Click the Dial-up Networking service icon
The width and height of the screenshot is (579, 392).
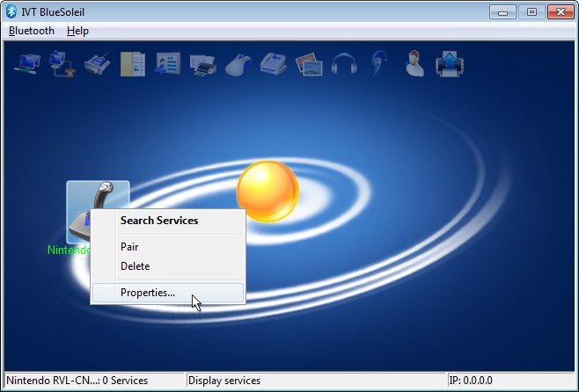pos(62,64)
